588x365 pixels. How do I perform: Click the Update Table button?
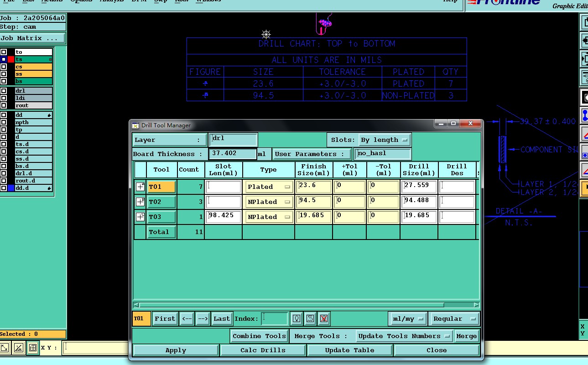(x=349, y=350)
